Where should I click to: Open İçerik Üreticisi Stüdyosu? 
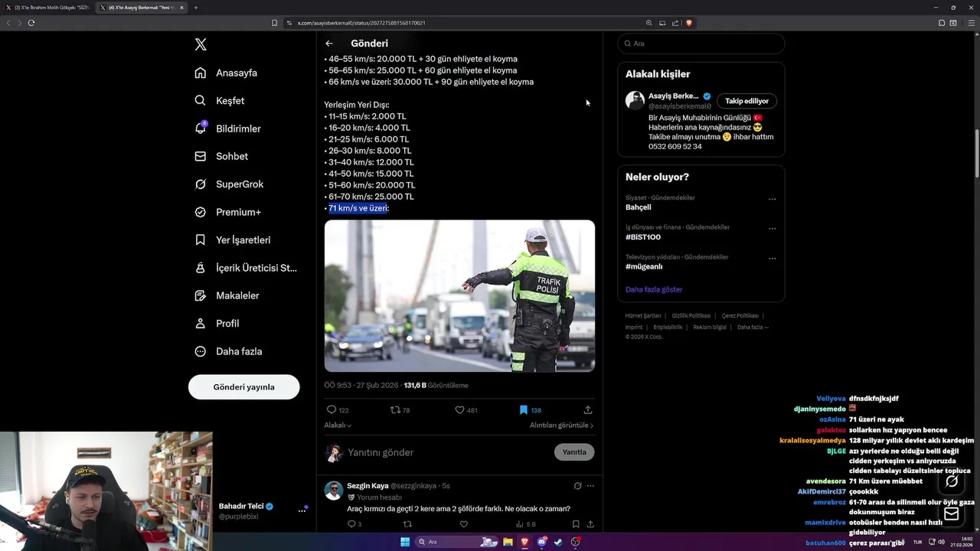point(246,268)
